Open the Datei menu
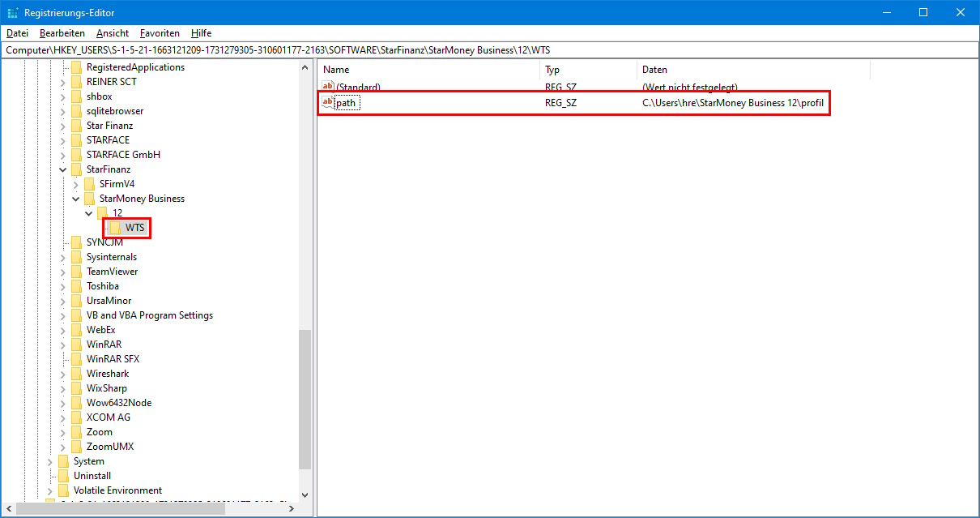 click(17, 33)
